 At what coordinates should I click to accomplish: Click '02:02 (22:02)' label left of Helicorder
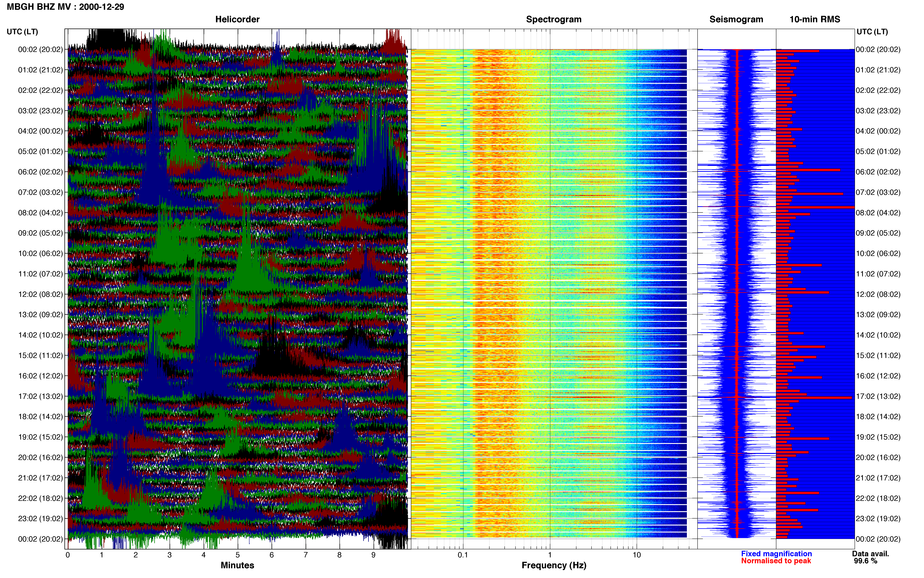[x=41, y=90]
